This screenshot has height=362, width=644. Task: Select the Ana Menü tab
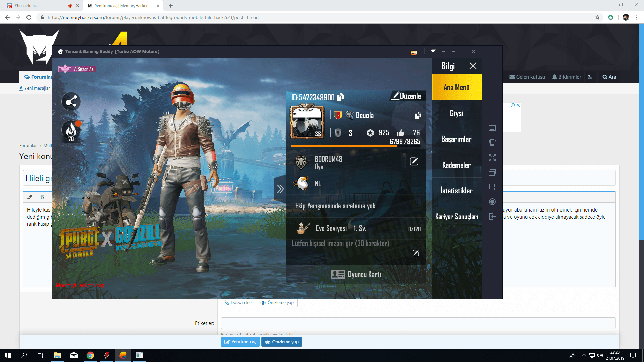point(457,87)
